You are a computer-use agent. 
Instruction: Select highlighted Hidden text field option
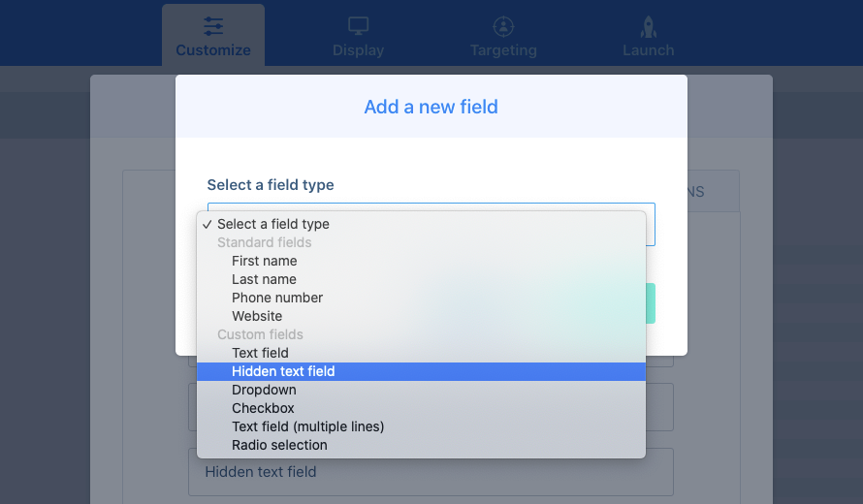click(x=421, y=371)
